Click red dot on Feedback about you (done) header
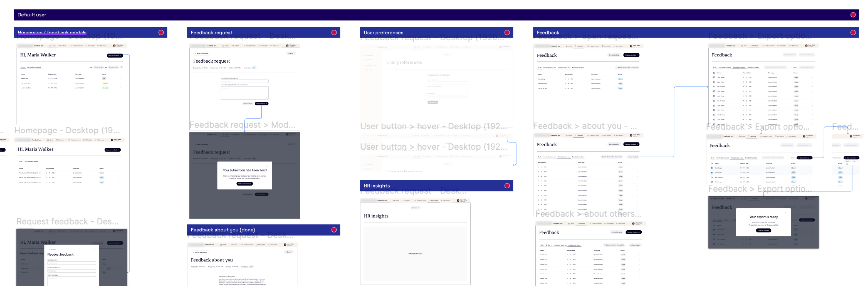 tap(334, 230)
